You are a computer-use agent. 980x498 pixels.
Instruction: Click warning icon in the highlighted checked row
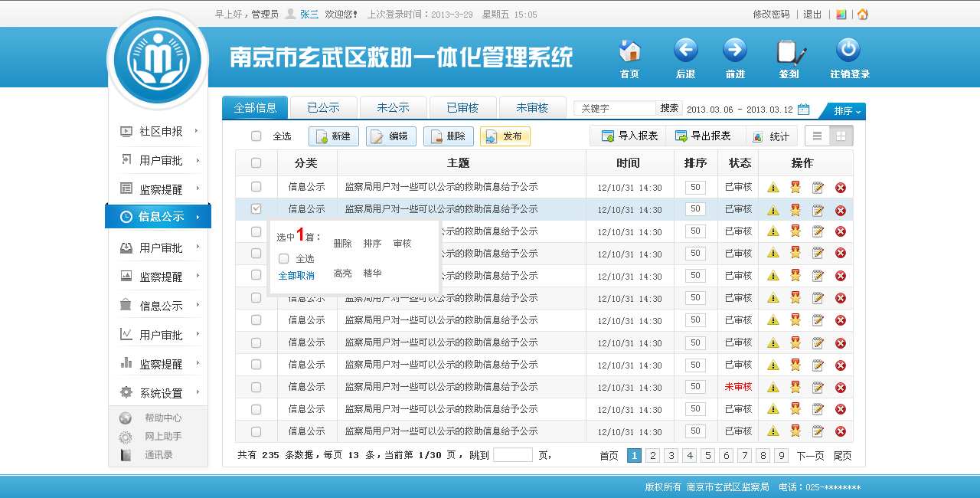[773, 210]
